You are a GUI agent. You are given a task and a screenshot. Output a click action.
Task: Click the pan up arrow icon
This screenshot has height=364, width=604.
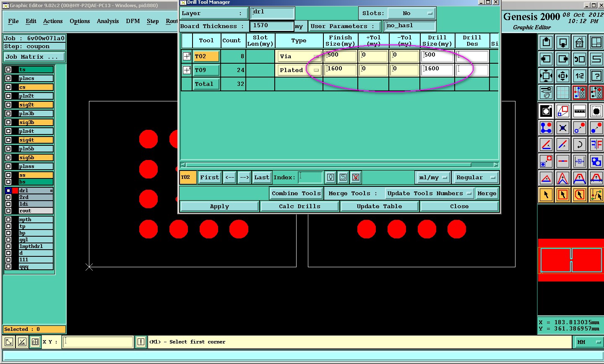coord(546,42)
